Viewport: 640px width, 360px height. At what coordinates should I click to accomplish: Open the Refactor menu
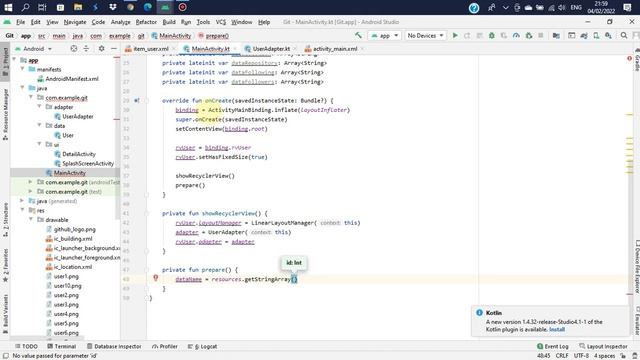pos(146,22)
